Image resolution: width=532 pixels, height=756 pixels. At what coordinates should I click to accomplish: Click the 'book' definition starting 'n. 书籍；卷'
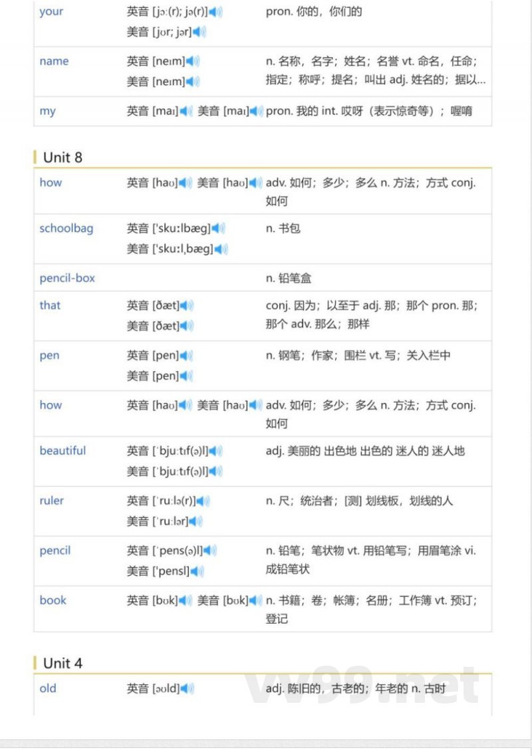(371, 610)
